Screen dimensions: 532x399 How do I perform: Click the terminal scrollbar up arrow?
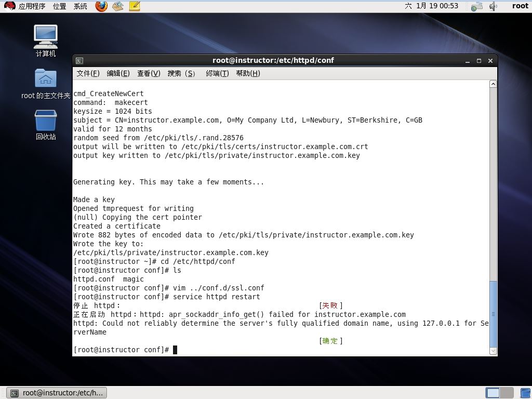pyautogui.click(x=494, y=84)
